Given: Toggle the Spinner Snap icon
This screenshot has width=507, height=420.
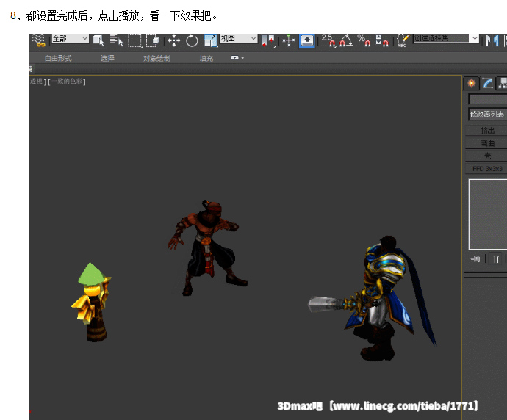Looking at the screenshot, I should pos(381,40).
